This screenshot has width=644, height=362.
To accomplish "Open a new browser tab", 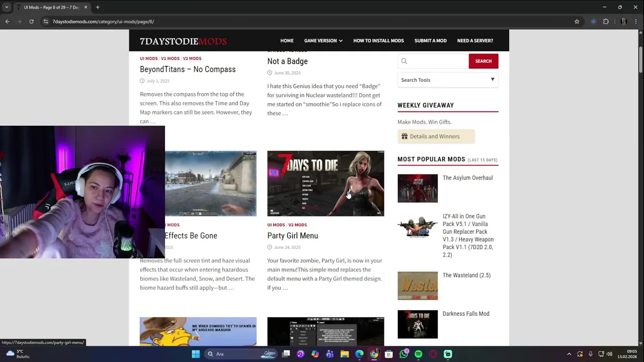I will tap(98, 7).
